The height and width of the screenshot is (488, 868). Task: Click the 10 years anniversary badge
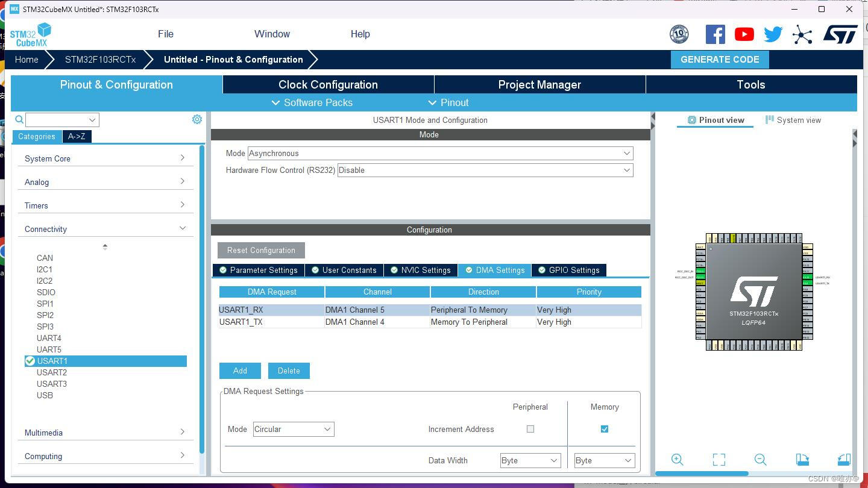point(679,34)
